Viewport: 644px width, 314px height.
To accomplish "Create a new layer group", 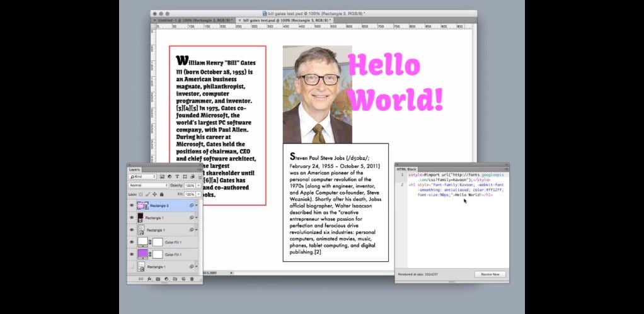I will [175, 279].
